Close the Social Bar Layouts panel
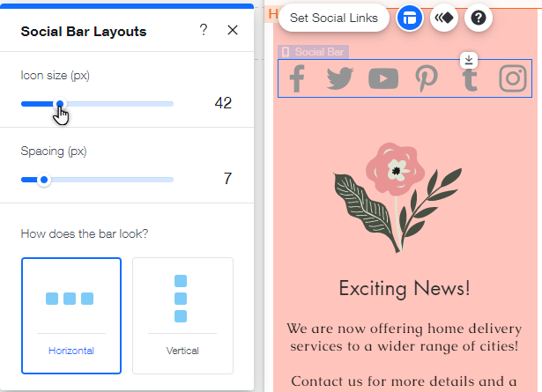Screen dimensions: 542x392 point(233,30)
